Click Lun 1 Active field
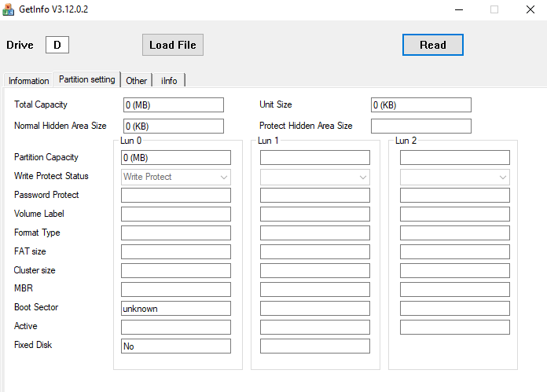 pos(314,327)
